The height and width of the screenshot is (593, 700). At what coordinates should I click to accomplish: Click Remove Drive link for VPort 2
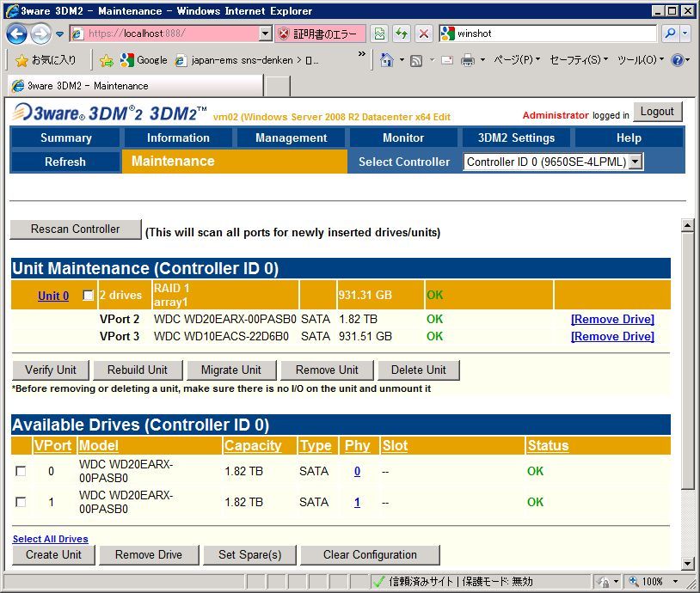pyautogui.click(x=612, y=319)
